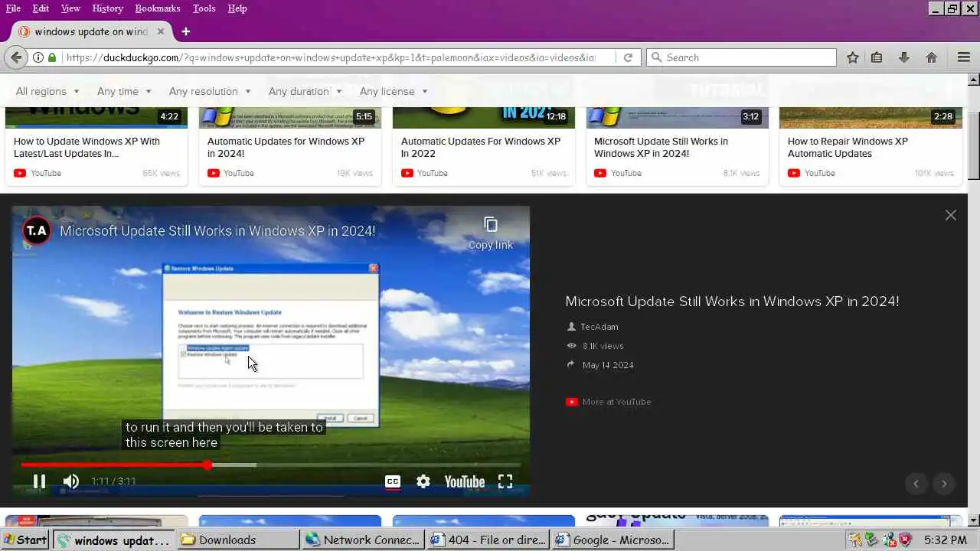This screenshot has width=980, height=551.
Task: Click the May 14 2024 date text
Action: 608,365
